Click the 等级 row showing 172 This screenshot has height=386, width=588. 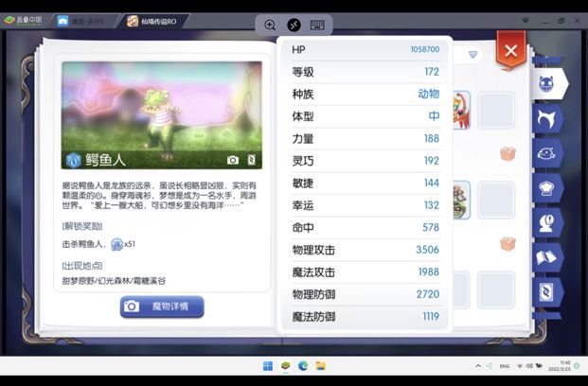365,72
